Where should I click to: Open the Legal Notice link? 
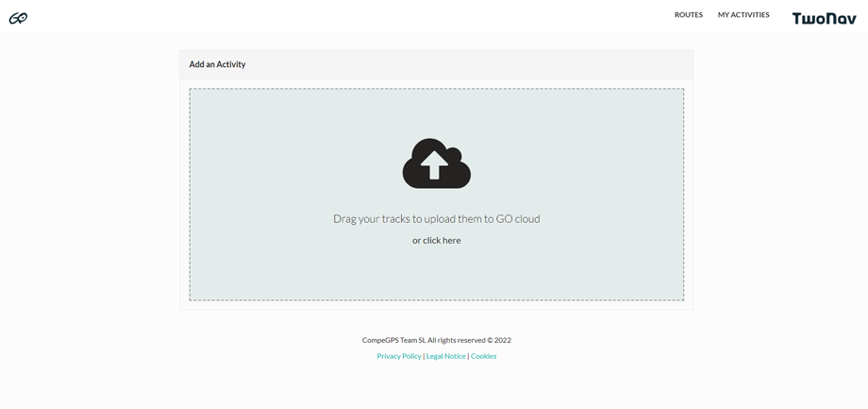(x=445, y=356)
